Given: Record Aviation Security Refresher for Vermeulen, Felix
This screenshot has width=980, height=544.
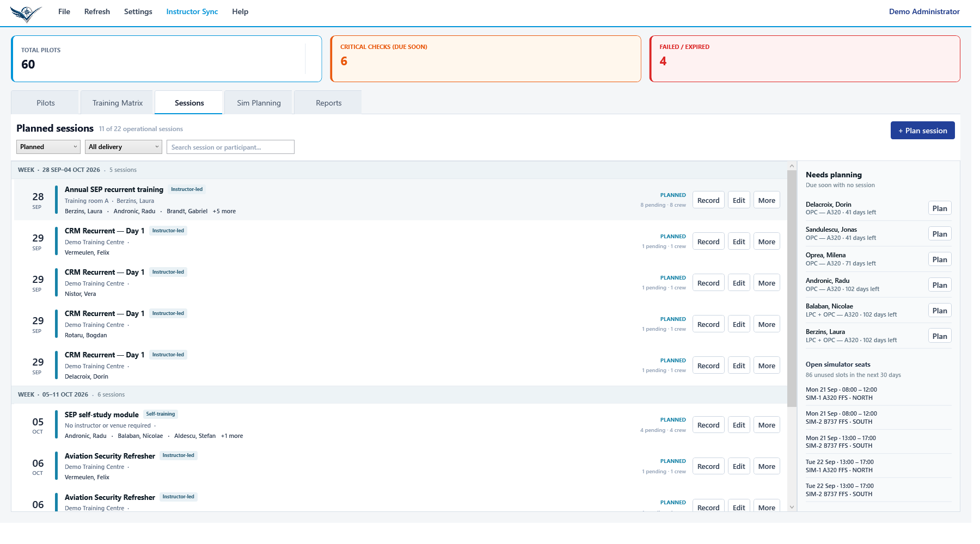Looking at the screenshot, I should 708,466.
